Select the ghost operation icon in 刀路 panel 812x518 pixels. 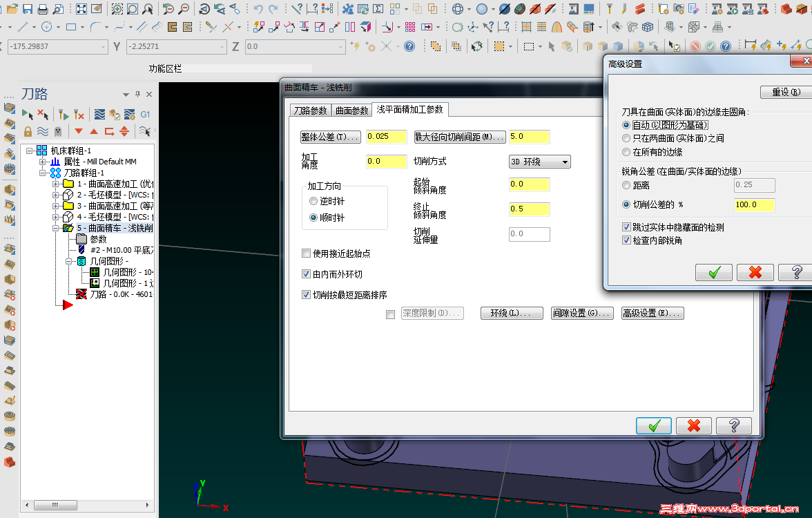[x=58, y=131]
